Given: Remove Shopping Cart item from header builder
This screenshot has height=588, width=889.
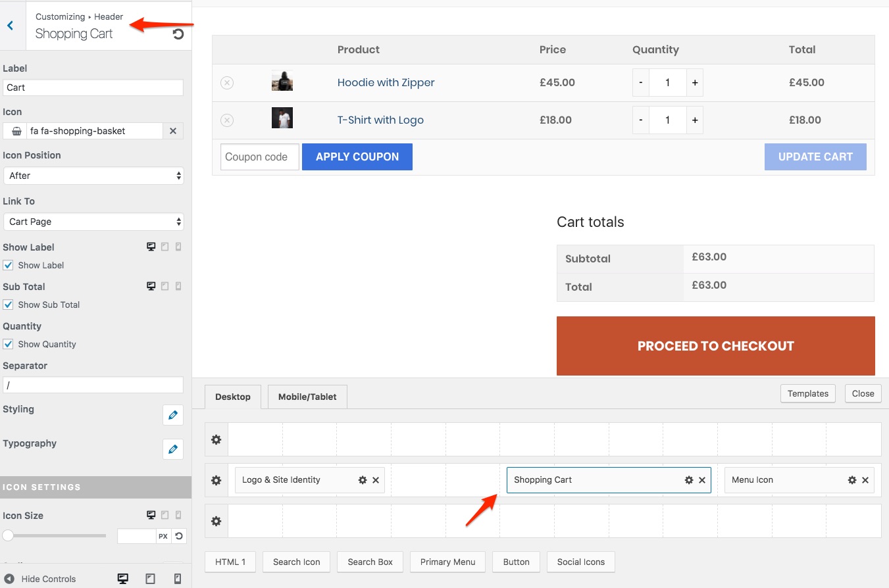Looking at the screenshot, I should click(702, 480).
